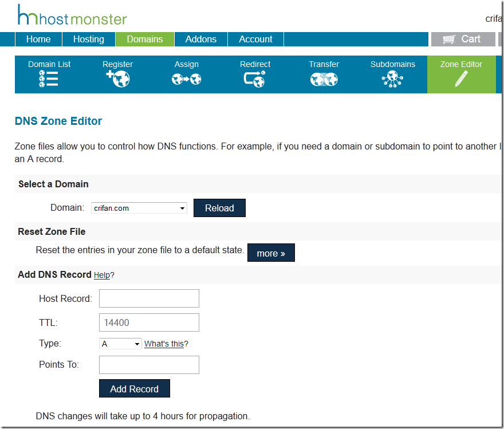Switch to the Hosting tab
The width and height of the screenshot is (504, 429).
(89, 39)
